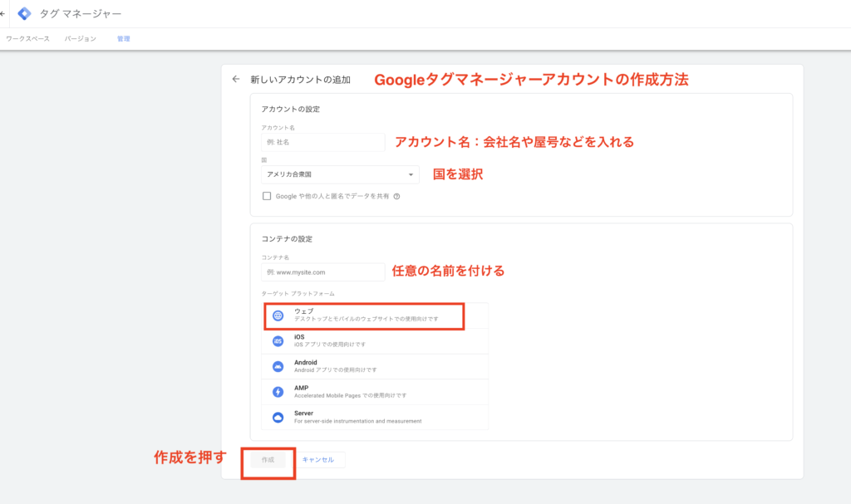Select the ウェブ target platform row
The image size is (851, 504).
pos(375,316)
